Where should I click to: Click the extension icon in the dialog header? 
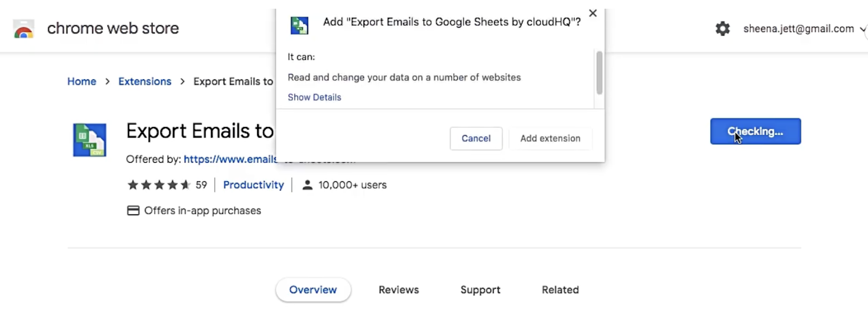click(x=299, y=26)
